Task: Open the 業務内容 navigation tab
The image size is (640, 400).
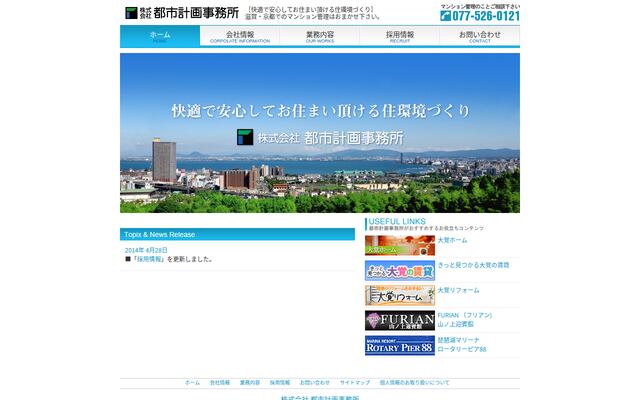Action: [x=320, y=36]
